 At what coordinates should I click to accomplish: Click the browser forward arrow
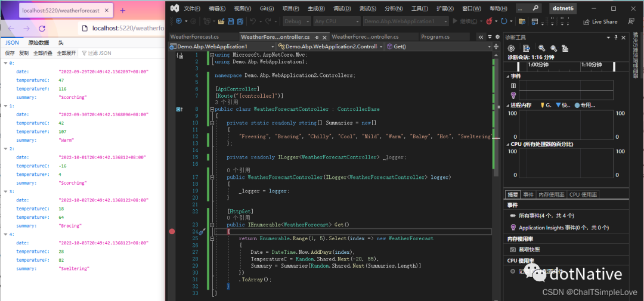click(26, 29)
